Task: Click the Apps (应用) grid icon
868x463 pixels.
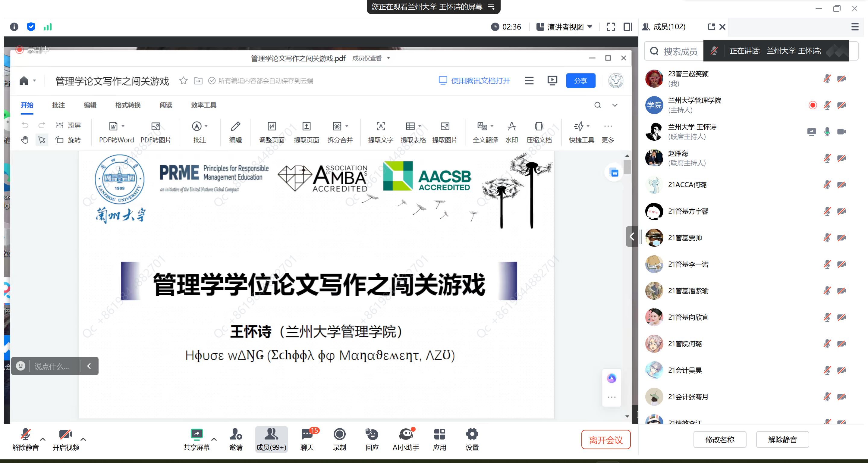Action: [x=439, y=434]
